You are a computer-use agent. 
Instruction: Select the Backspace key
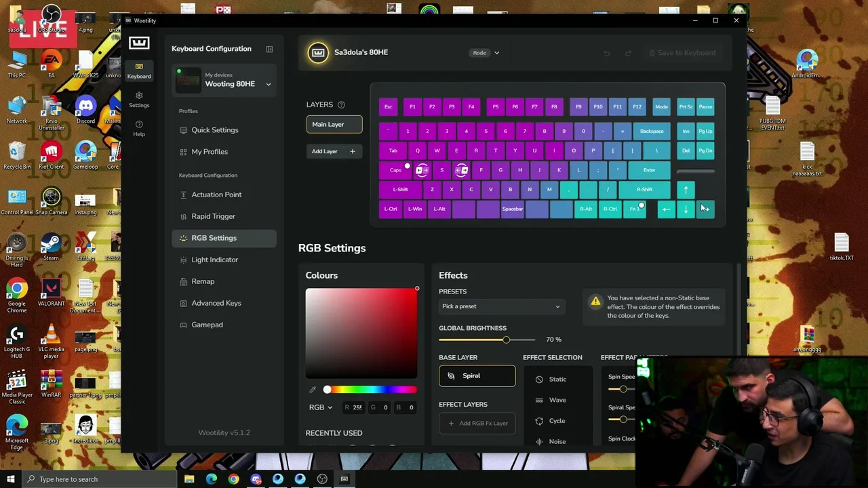click(652, 131)
